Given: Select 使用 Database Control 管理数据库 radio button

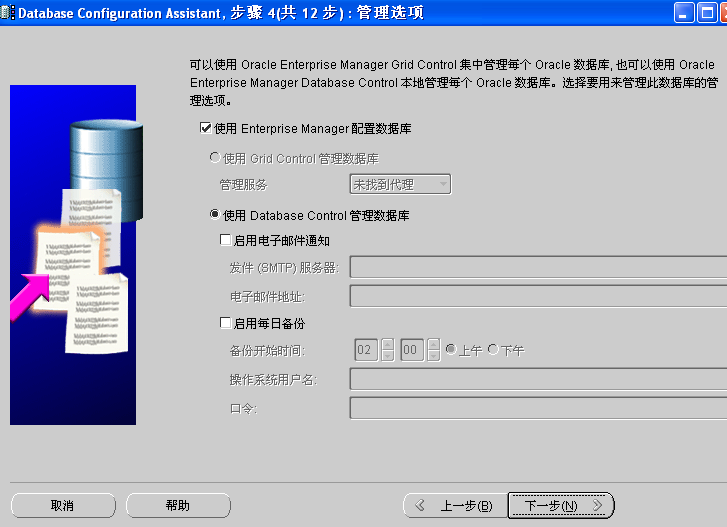Looking at the screenshot, I should tap(215, 215).
